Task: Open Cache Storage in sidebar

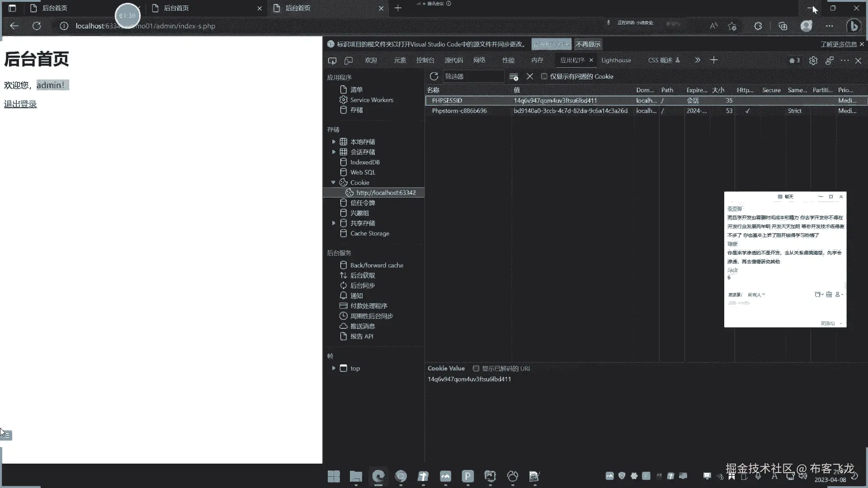Action: point(369,234)
